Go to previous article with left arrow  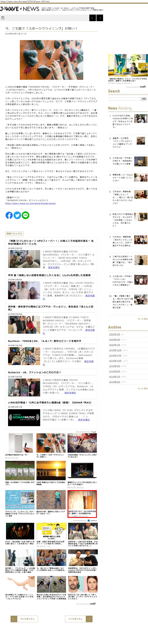coord(92,18)
